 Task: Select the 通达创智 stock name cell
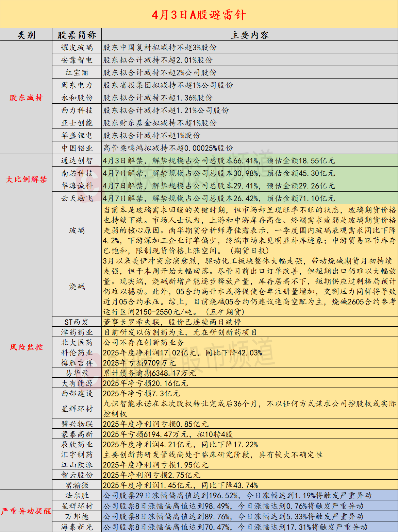pyautogui.click(x=77, y=161)
